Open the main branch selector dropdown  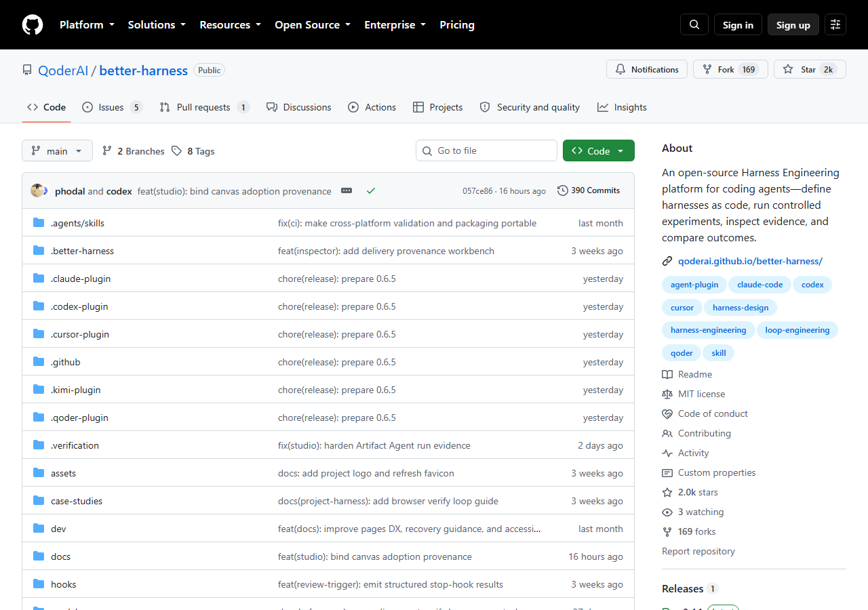pyautogui.click(x=57, y=151)
